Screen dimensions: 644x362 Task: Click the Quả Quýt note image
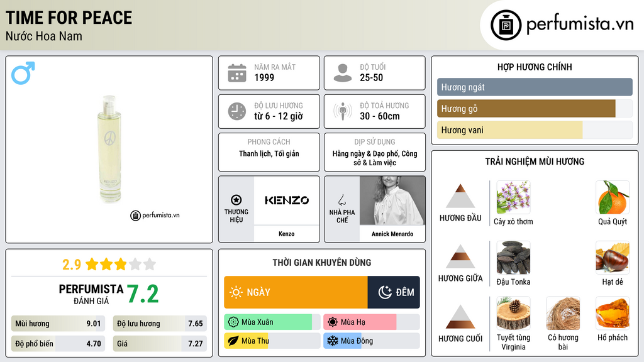pyautogui.click(x=613, y=197)
